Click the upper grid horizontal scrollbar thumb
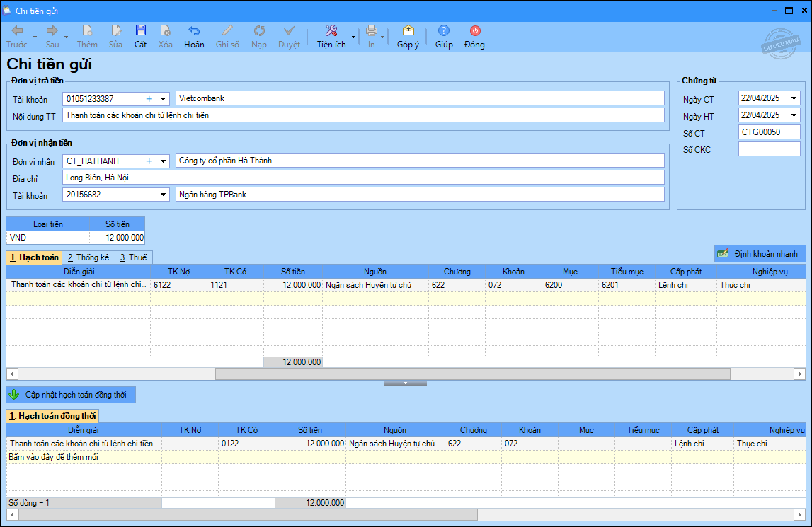Screen dimensions: 812x527 click(x=473, y=373)
